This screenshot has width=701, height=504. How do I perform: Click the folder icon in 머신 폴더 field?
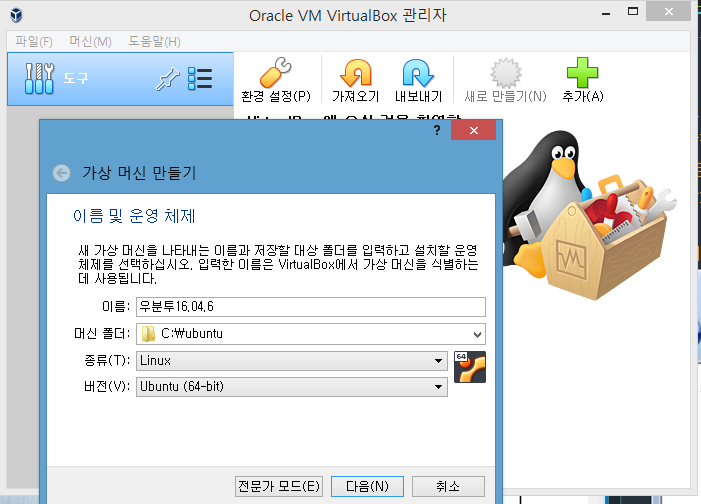(148, 334)
